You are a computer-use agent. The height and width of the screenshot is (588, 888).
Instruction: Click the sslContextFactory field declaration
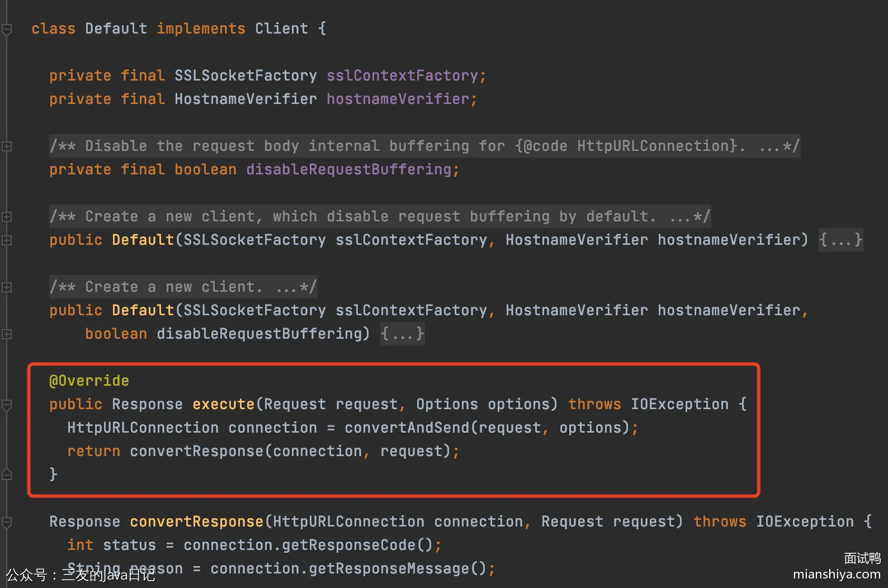click(402, 76)
